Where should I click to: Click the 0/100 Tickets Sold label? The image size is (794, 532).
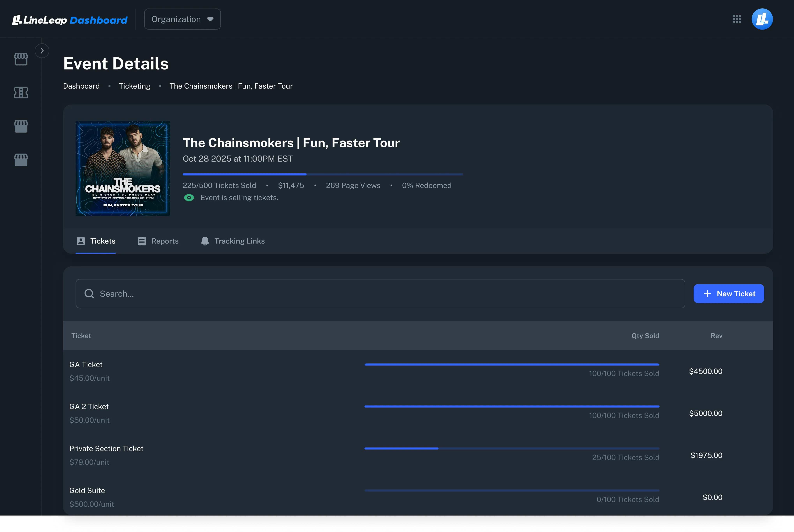click(628, 500)
